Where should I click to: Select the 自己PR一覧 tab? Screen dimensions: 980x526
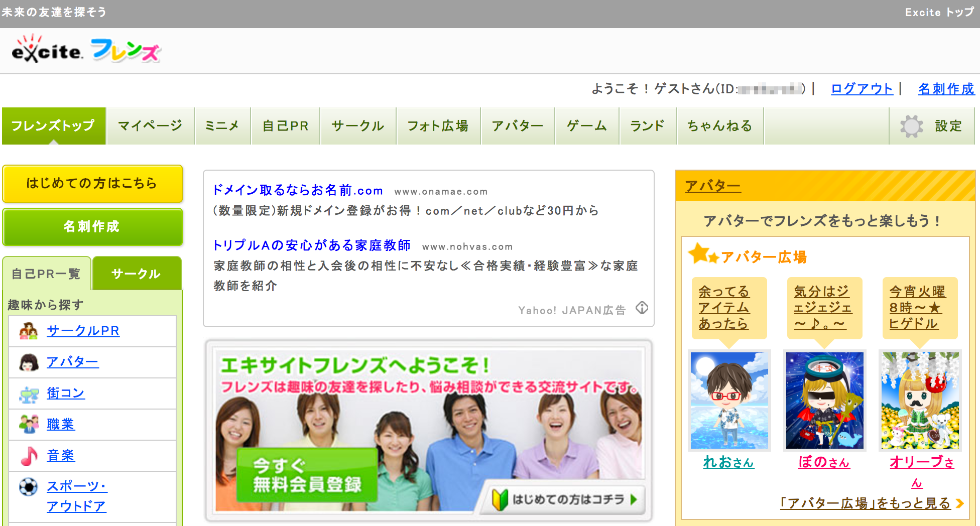click(46, 274)
